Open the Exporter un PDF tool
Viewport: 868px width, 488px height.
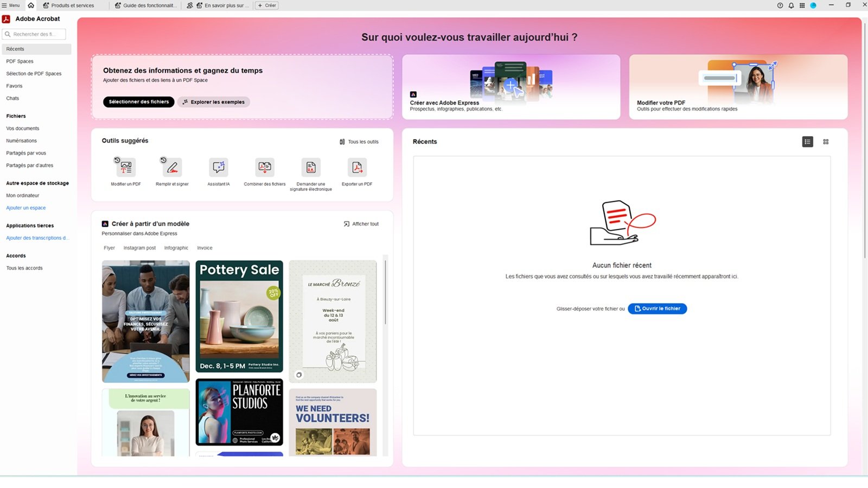point(357,168)
